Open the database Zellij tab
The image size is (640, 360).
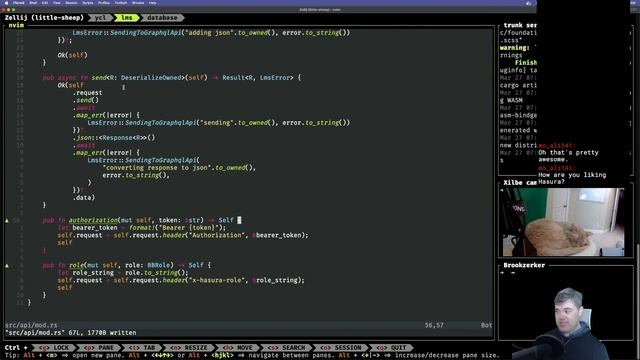[x=162, y=18]
